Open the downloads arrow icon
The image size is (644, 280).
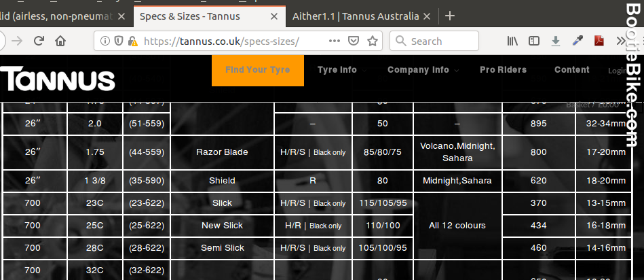pos(555,41)
